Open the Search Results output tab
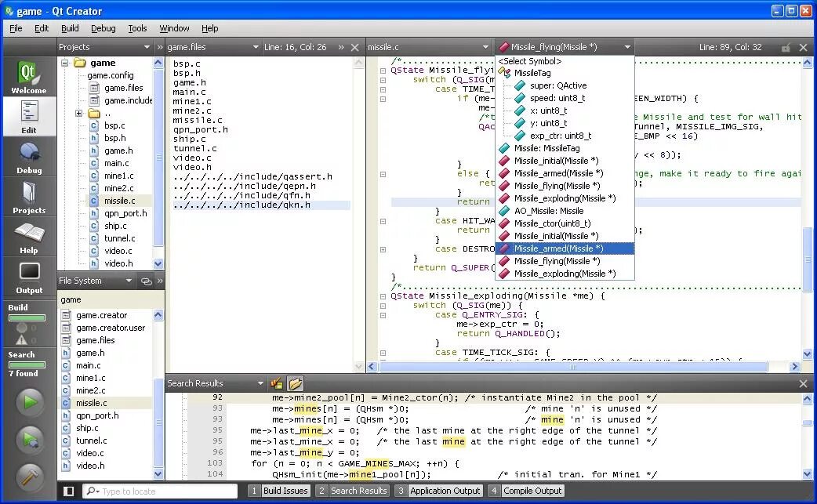 point(353,491)
